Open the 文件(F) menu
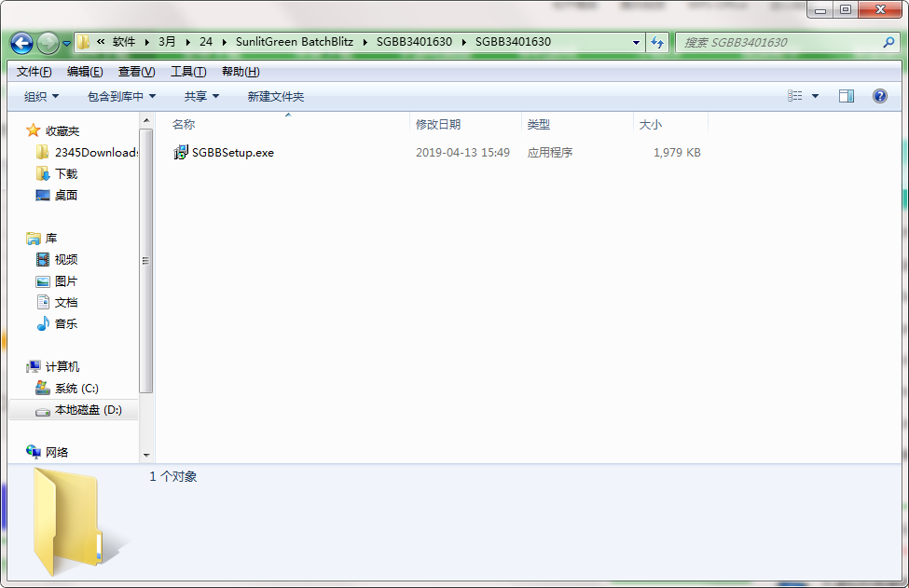 34,72
